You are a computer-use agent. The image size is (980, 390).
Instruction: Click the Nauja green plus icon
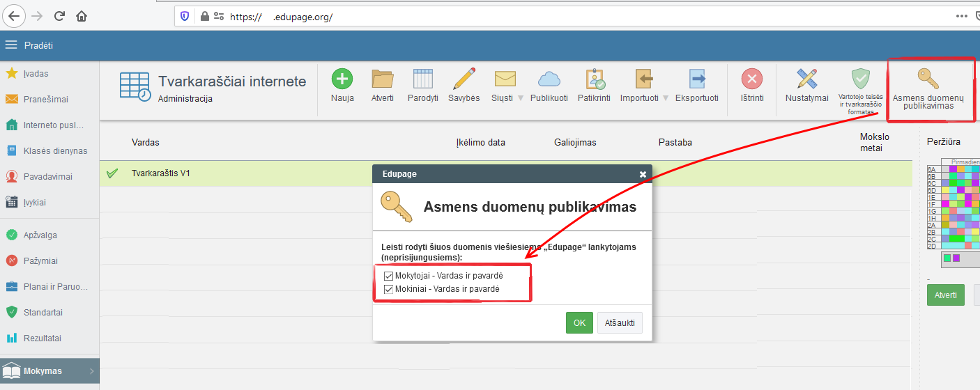342,79
